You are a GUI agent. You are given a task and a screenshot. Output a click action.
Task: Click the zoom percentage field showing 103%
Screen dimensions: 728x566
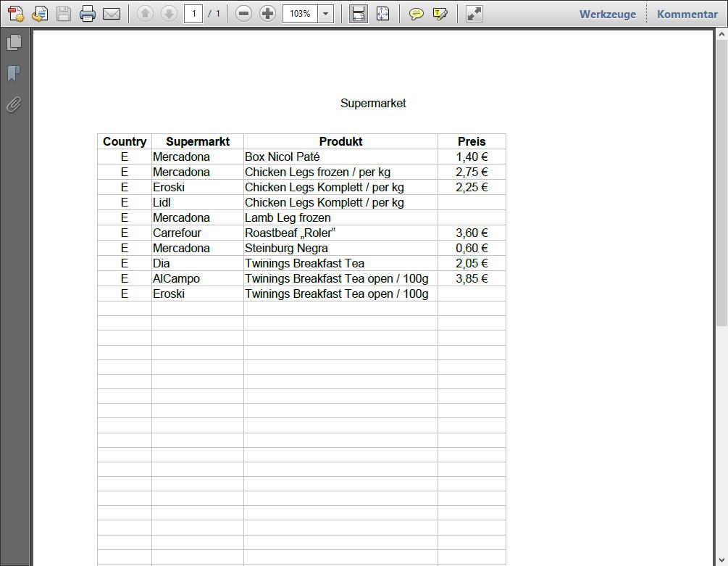300,14
